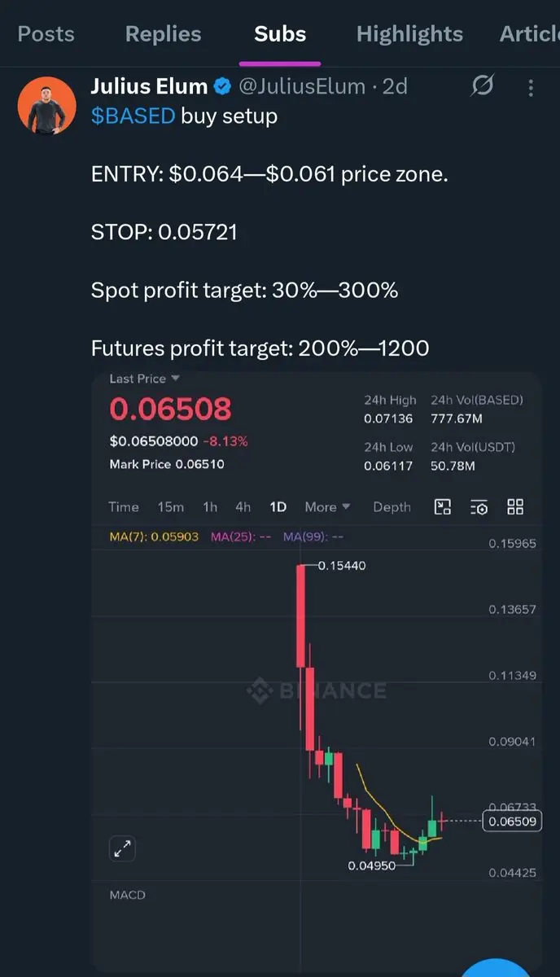Image resolution: width=560 pixels, height=977 pixels.
Task: Tap the four-squares grid layout icon
Action: coord(515,507)
